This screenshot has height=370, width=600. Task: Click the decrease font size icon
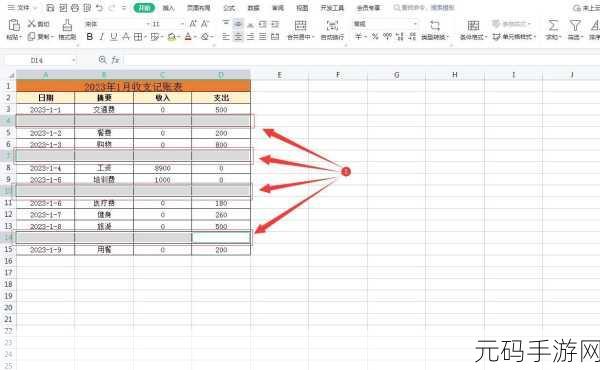205,24
